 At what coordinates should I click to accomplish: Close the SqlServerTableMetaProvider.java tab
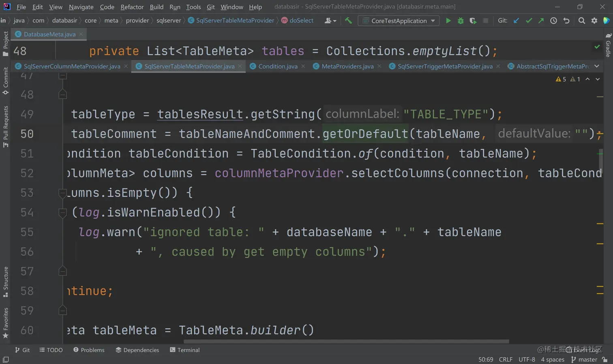(x=240, y=66)
